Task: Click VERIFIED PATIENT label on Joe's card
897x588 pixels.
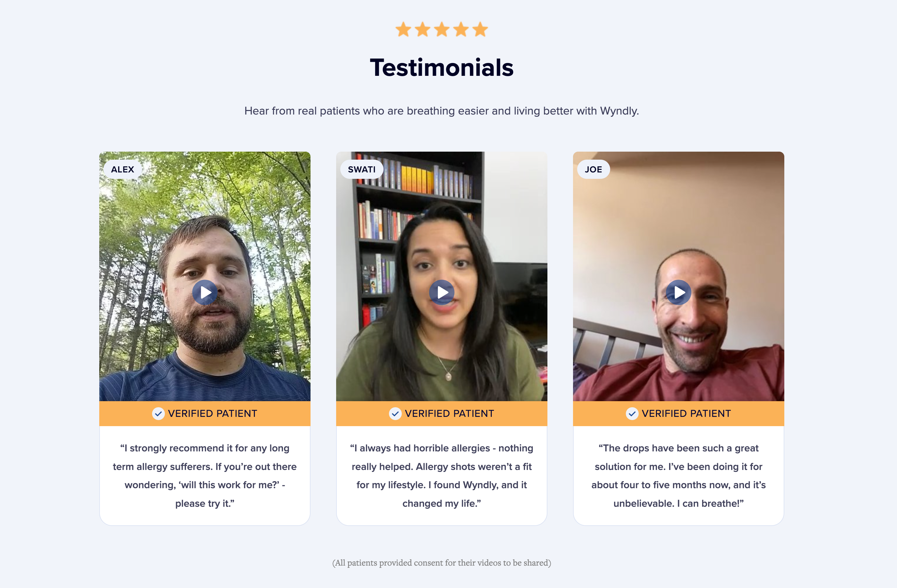Action: [686, 414]
